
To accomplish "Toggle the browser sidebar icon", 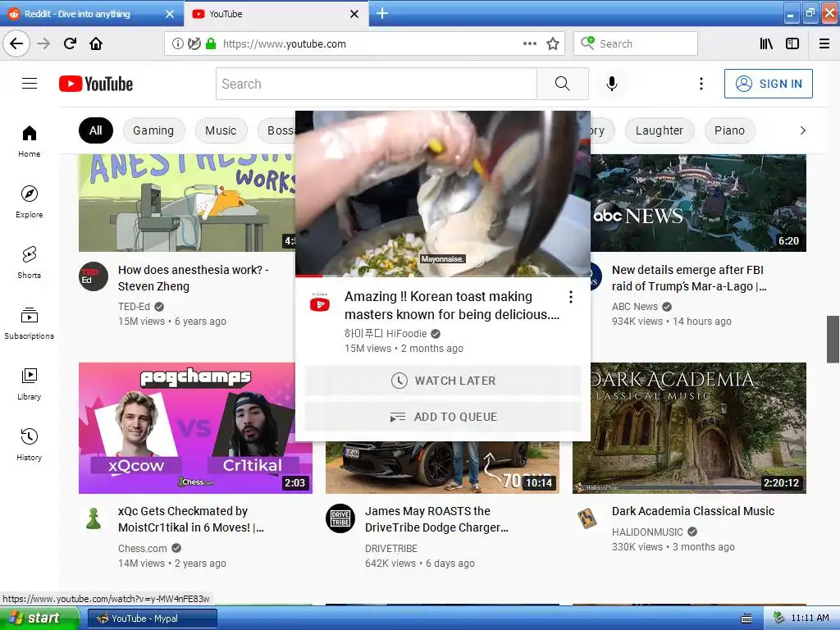I will pos(792,43).
